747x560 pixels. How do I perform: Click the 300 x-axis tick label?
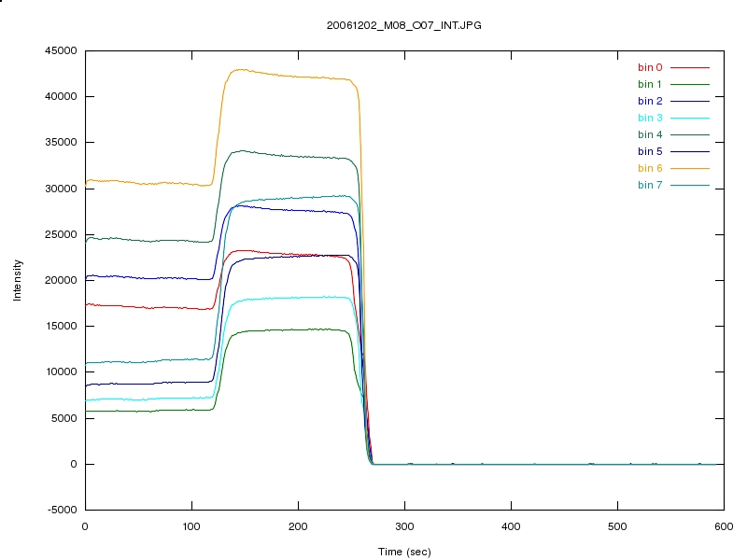404,526
